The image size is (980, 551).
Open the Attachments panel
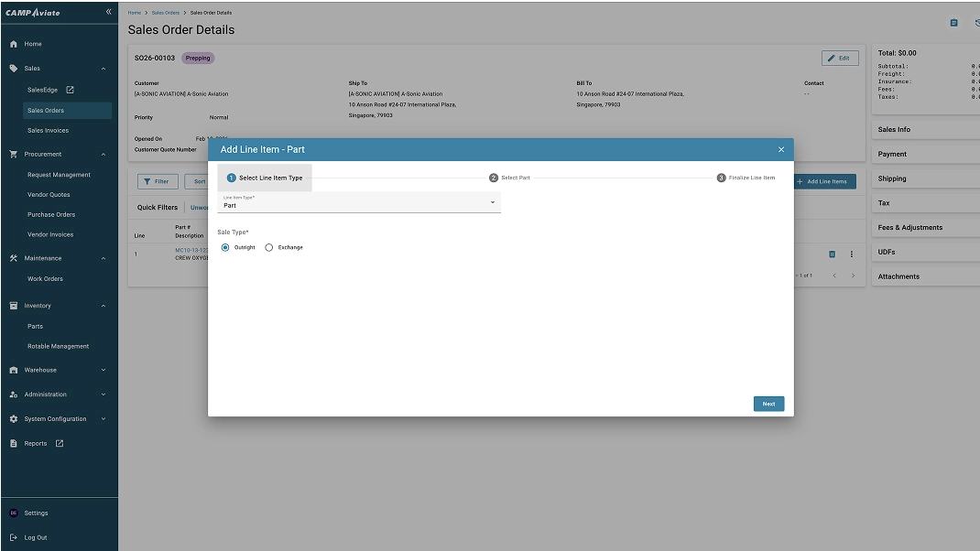pyautogui.click(x=926, y=276)
